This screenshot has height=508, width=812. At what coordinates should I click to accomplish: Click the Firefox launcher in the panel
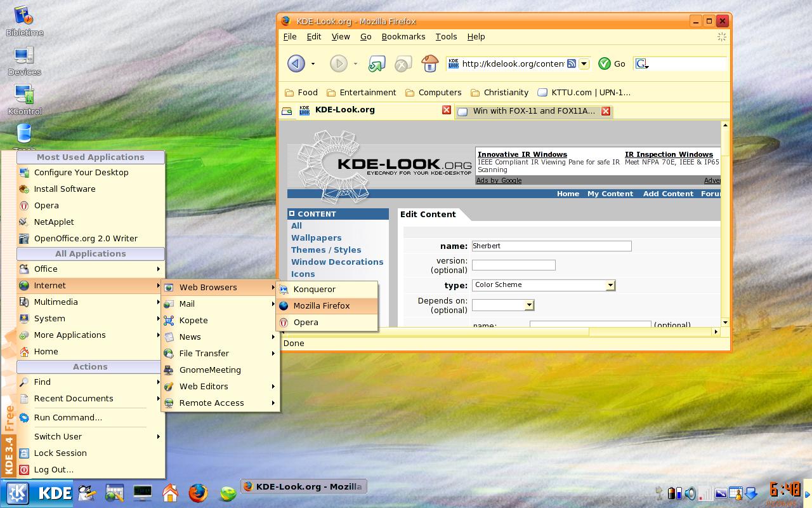point(198,493)
